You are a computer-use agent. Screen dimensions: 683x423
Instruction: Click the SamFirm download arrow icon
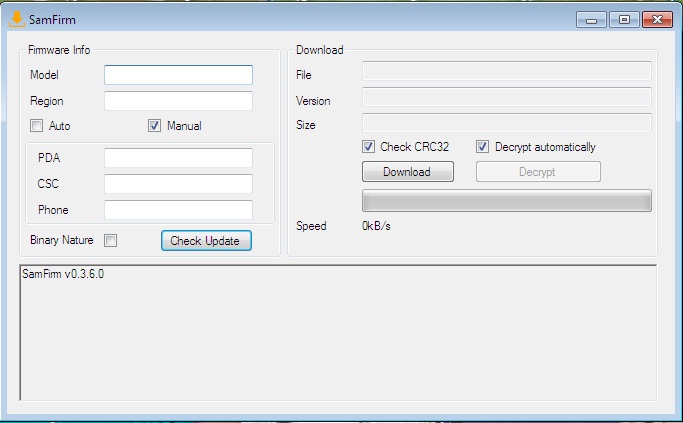[x=17, y=19]
